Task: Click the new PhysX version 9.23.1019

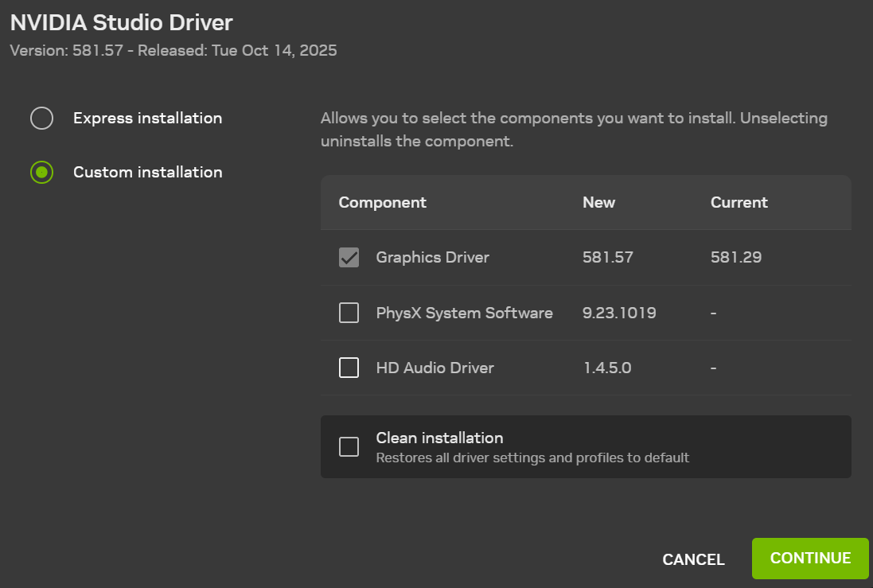Action: tap(619, 313)
